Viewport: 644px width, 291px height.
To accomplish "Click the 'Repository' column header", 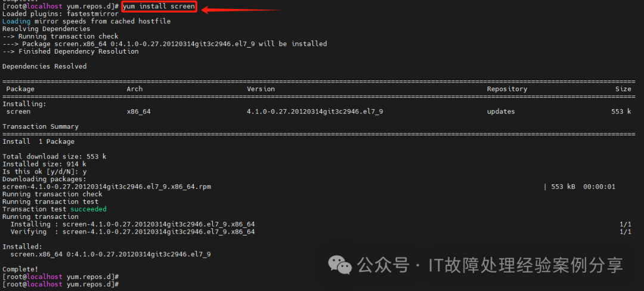I will point(507,89).
